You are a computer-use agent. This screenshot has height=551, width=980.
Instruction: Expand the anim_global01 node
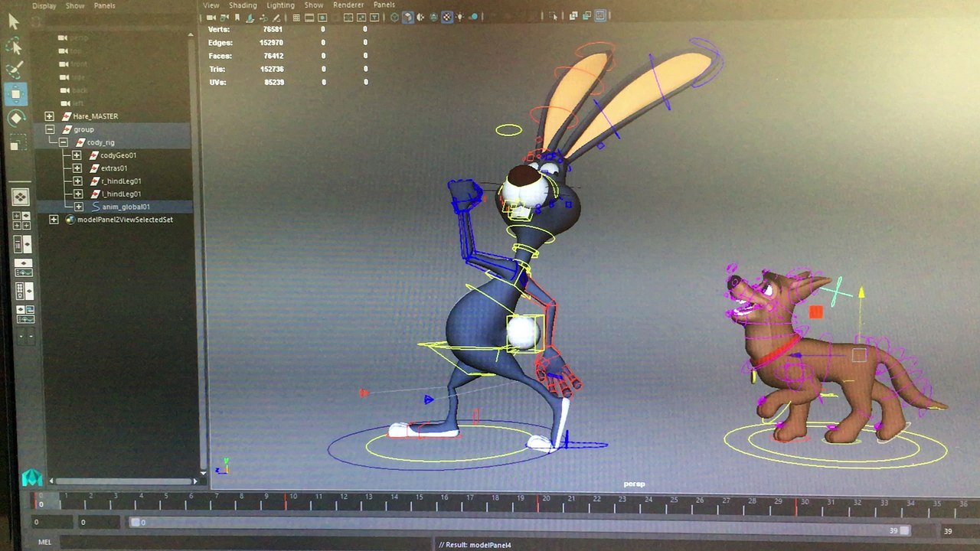pyautogui.click(x=78, y=207)
